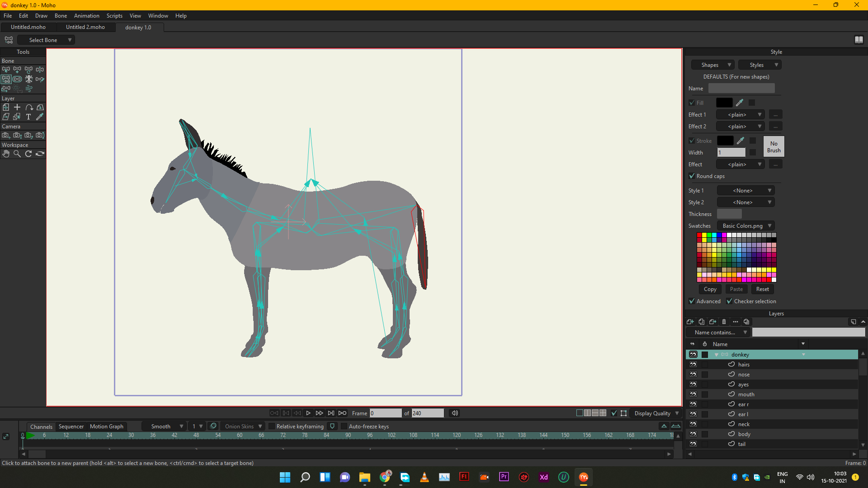
Task: Click the Copy style button
Action: (x=710, y=289)
